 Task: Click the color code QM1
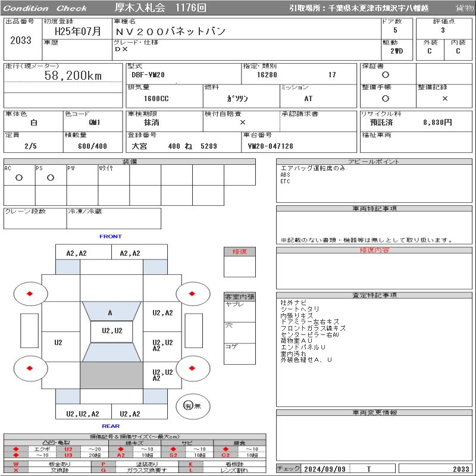(x=95, y=123)
